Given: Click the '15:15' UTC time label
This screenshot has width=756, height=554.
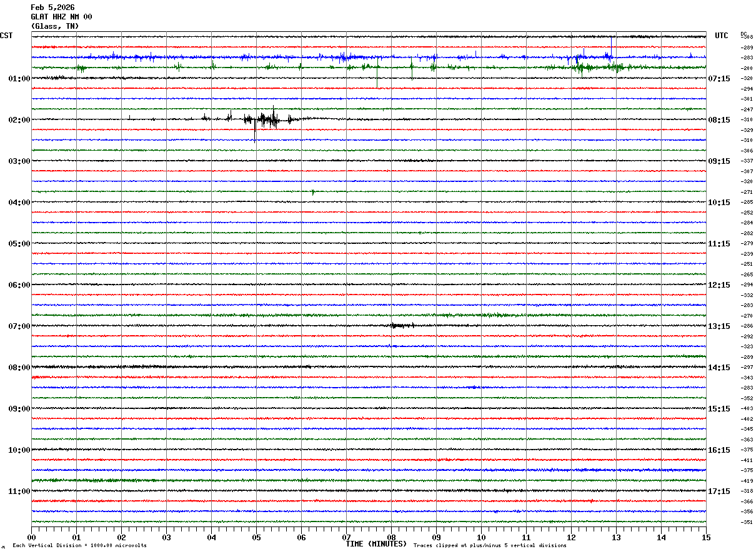Looking at the screenshot, I should pyautogui.click(x=719, y=409).
